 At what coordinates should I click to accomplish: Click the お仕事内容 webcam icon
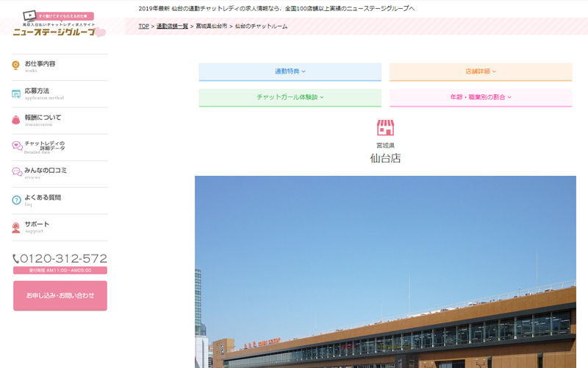pyautogui.click(x=15, y=66)
